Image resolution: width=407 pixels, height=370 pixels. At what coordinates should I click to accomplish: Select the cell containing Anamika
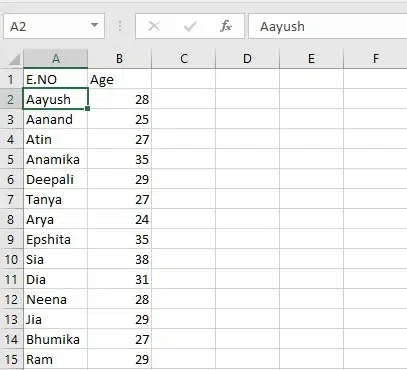tap(56, 159)
